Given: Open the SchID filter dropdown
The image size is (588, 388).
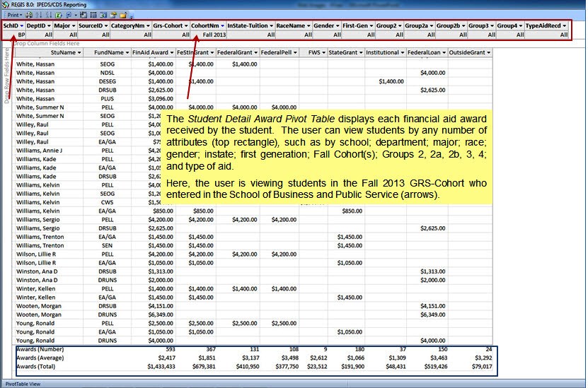Looking at the screenshot, I should point(22,25).
